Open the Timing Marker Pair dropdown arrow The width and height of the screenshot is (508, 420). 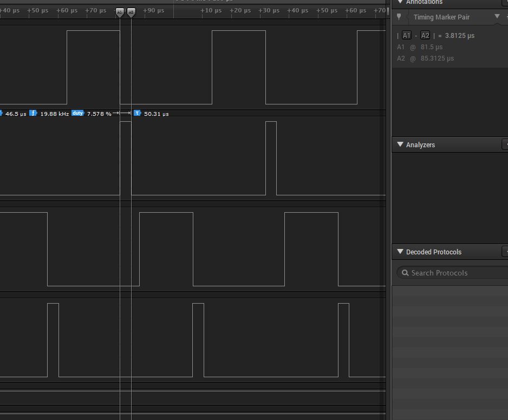click(497, 16)
